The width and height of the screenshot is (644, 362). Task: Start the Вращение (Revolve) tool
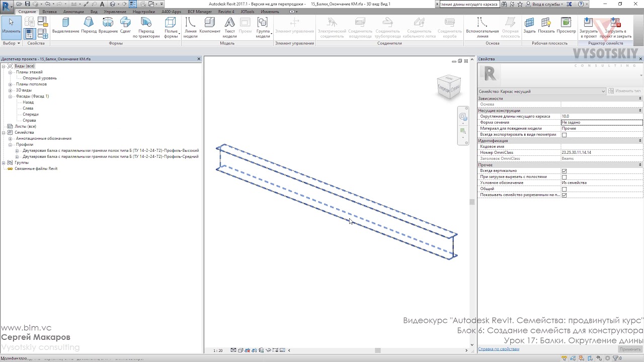(108, 26)
